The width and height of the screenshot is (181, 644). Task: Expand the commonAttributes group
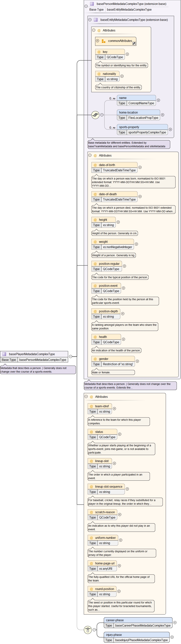pyautogui.click(x=98, y=41)
